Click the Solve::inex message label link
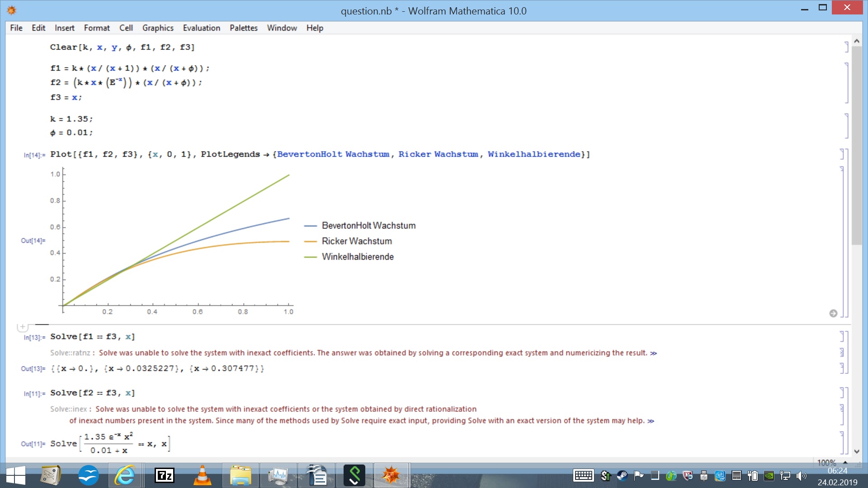 [x=68, y=409]
